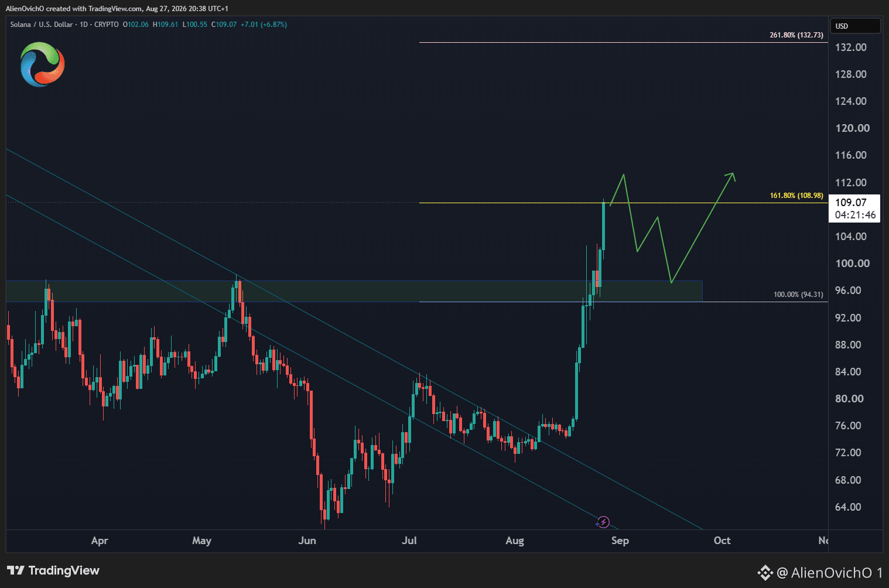Click the 92.00 price axis label
This screenshot has height=588, width=889.
click(848, 318)
